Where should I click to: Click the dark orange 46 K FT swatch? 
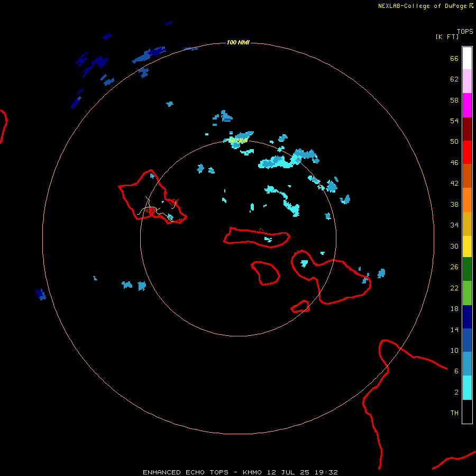pyautogui.click(x=467, y=176)
